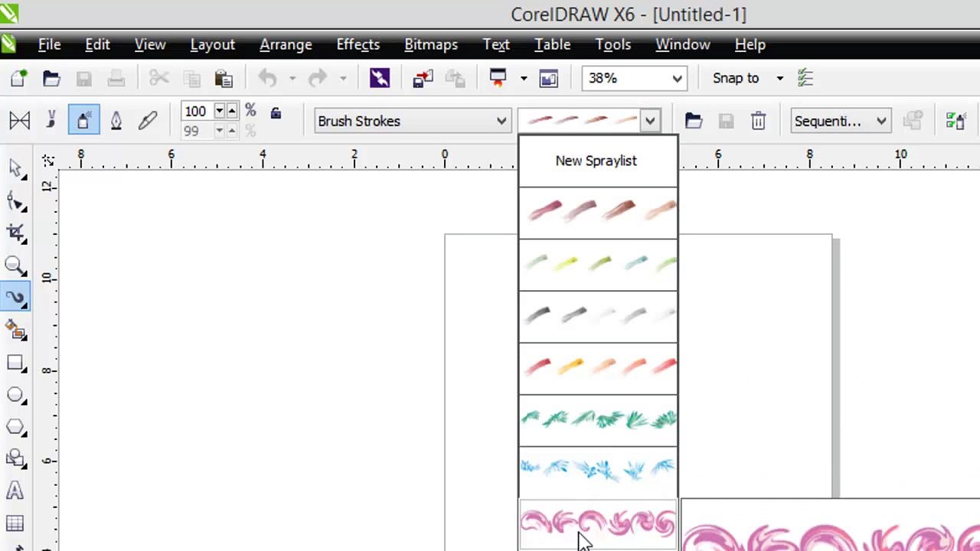Decrease spray object size with down arrow
The height and width of the screenshot is (551, 980).
pyautogui.click(x=220, y=111)
